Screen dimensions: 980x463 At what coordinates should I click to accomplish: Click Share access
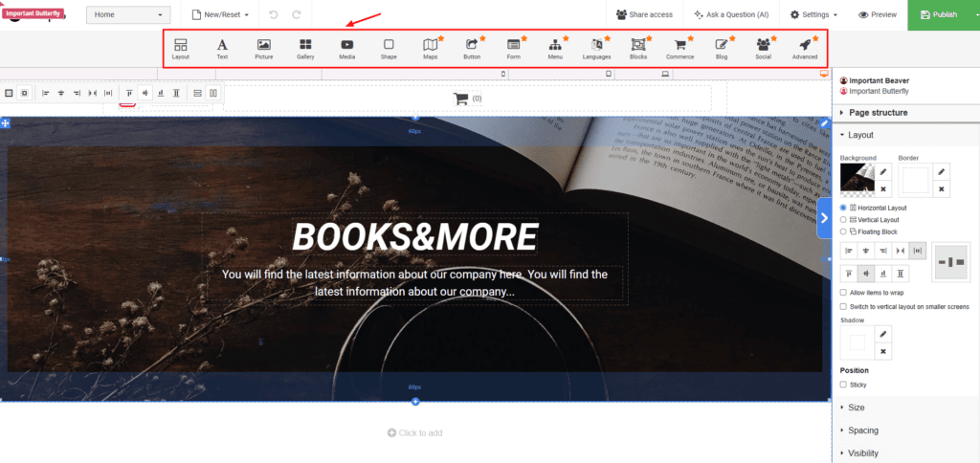tap(644, 14)
